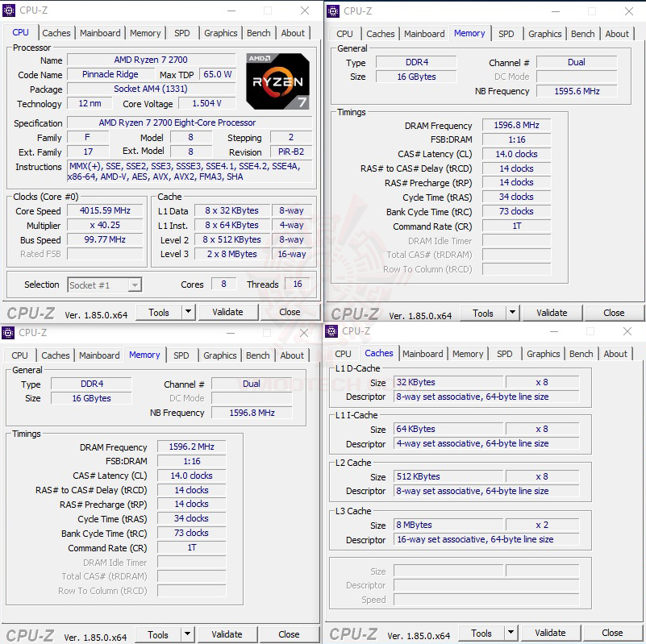Minimize the top-right Memory window
Image resolution: width=646 pixels, height=644 pixels.
coord(556,11)
